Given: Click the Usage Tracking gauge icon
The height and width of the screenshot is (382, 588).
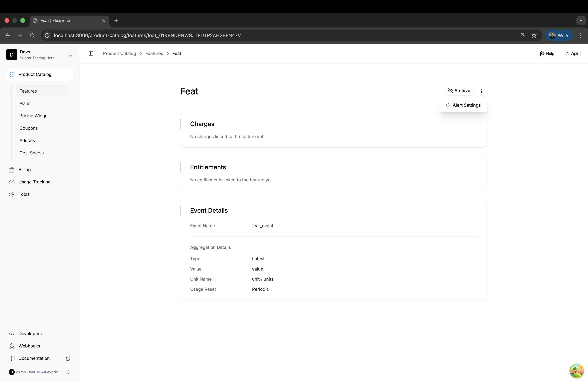Looking at the screenshot, I should pos(12,182).
